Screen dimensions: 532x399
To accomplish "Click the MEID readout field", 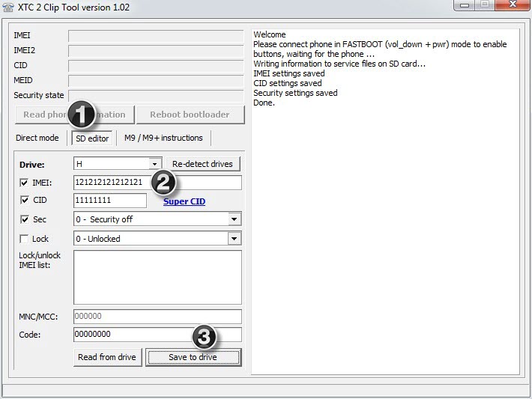I will click(156, 81).
